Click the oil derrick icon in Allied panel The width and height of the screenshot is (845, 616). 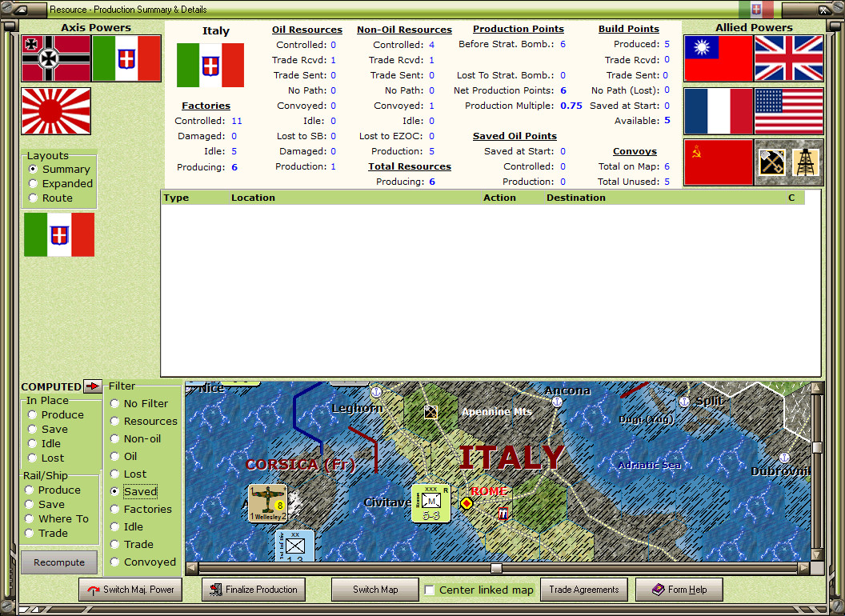(806, 161)
